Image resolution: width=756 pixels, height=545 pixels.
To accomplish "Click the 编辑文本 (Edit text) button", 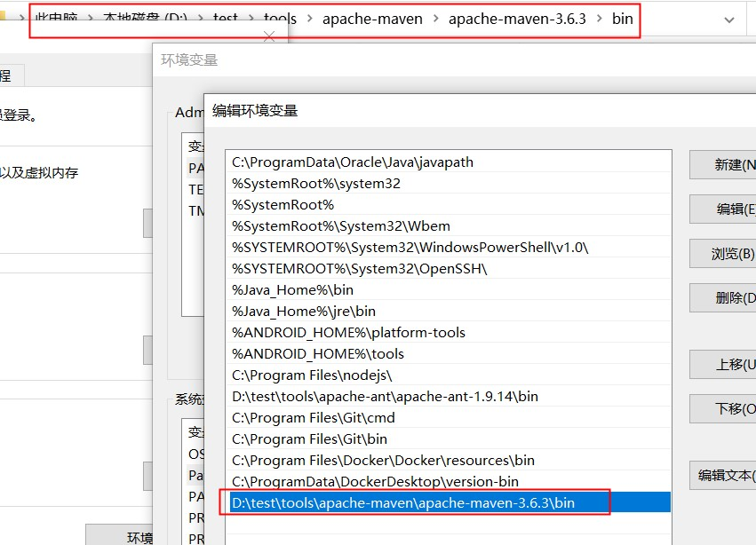I will (723, 475).
